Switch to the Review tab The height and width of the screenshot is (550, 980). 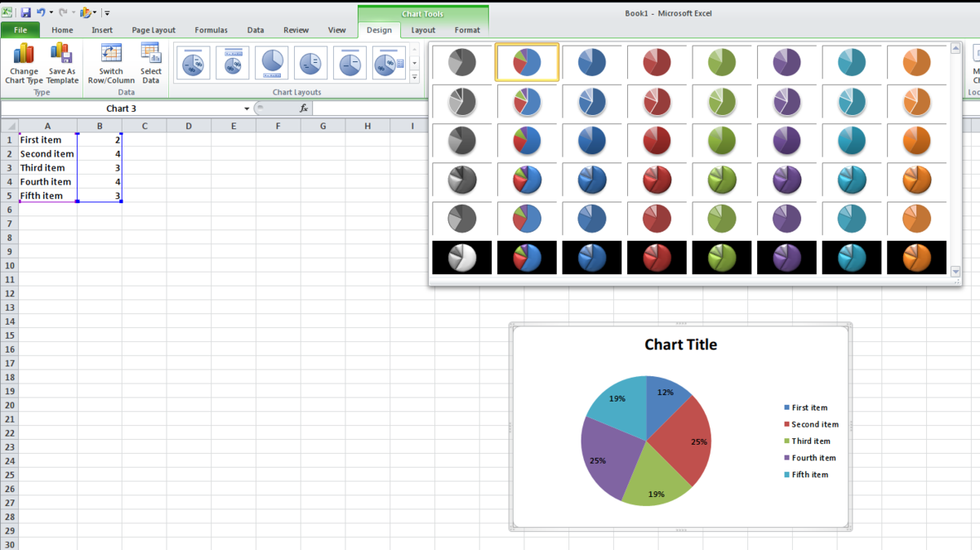click(296, 30)
